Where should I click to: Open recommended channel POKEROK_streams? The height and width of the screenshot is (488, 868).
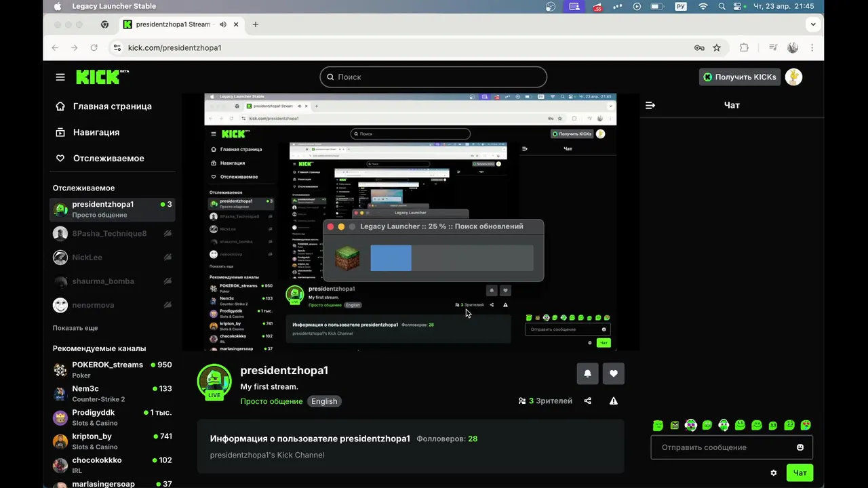point(113,369)
